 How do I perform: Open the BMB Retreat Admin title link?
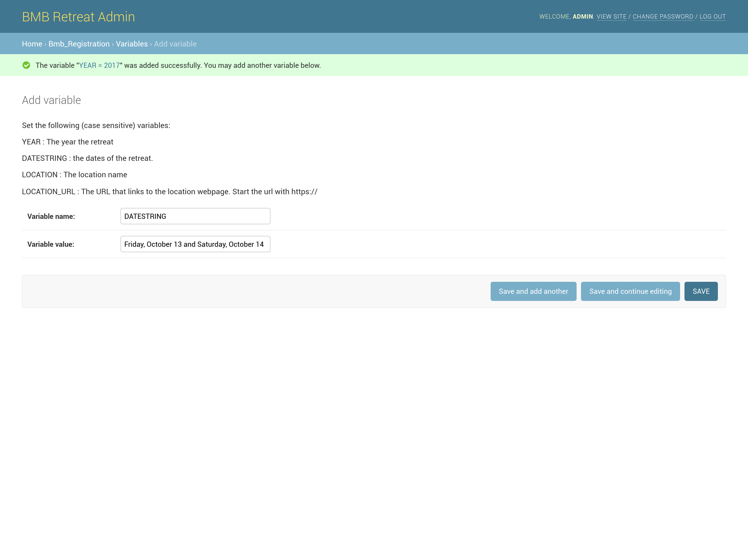point(78,17)
